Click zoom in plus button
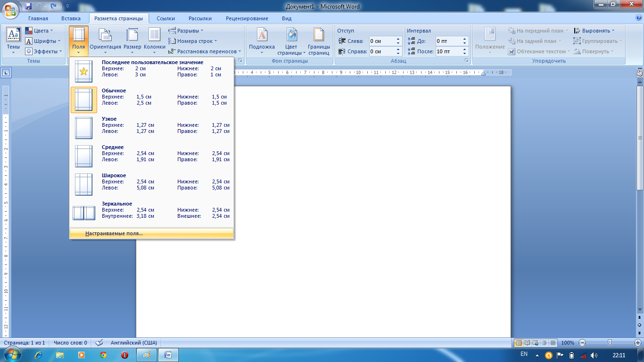 [638, 343]
